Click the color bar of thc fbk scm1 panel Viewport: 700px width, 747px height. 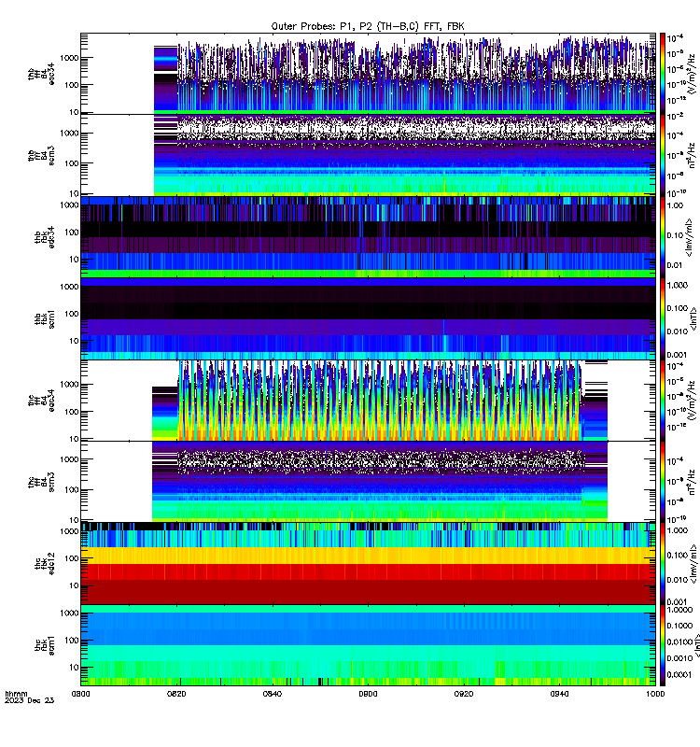[x=663, y=645]
